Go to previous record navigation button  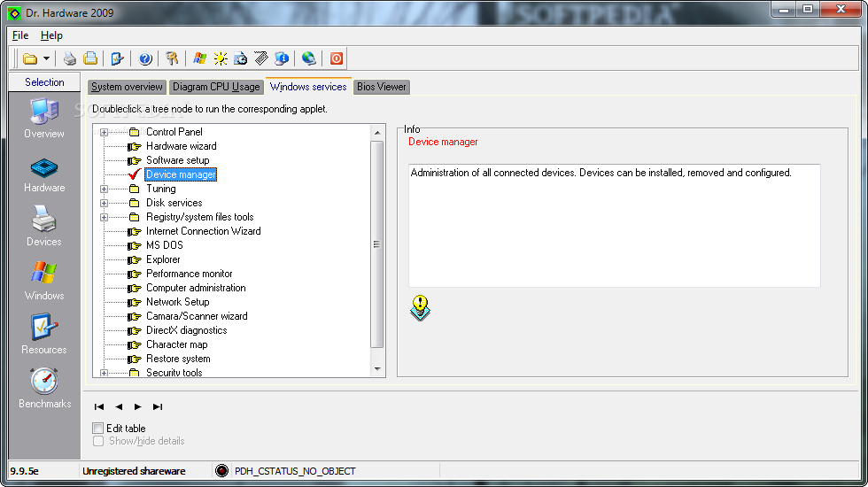coord(119,406)
